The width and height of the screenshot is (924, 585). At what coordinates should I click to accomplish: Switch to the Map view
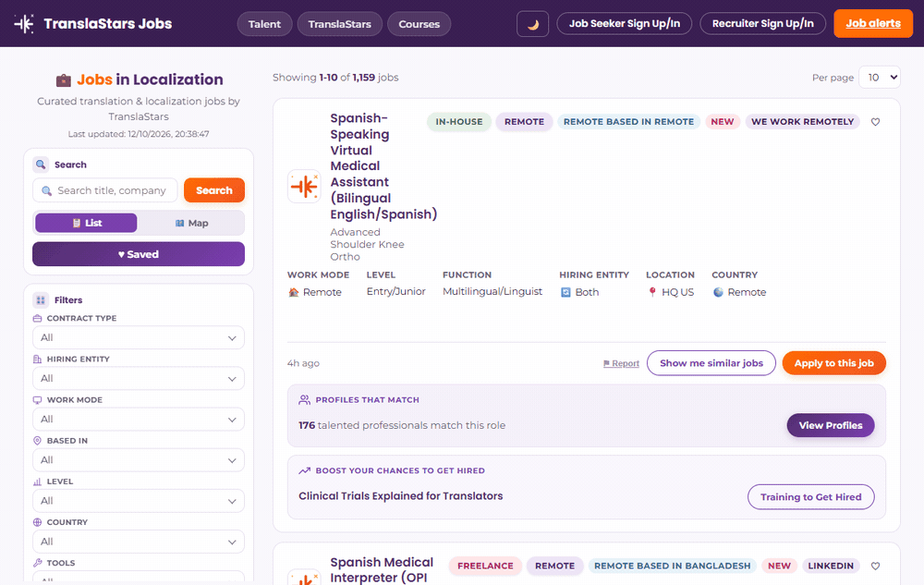pos(191,224)
